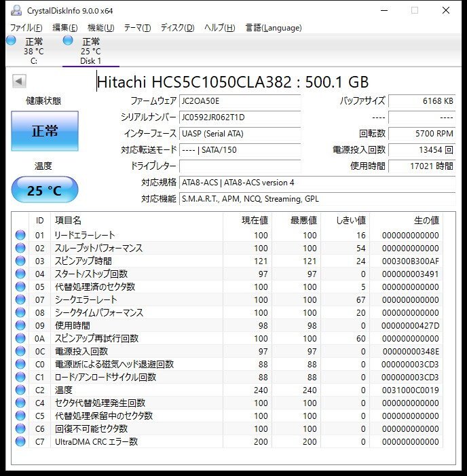Select the リードエラーレート row name
Screen dimensions: 467x476
[85, 235]
